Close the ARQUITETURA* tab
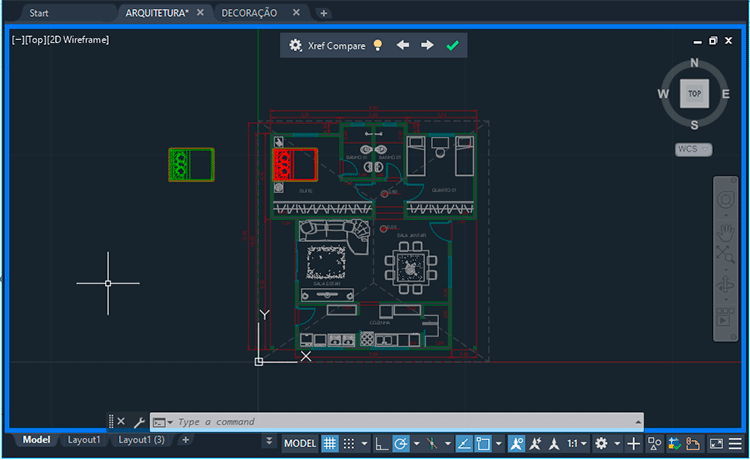750x460 pixels. tap(200, 12)
